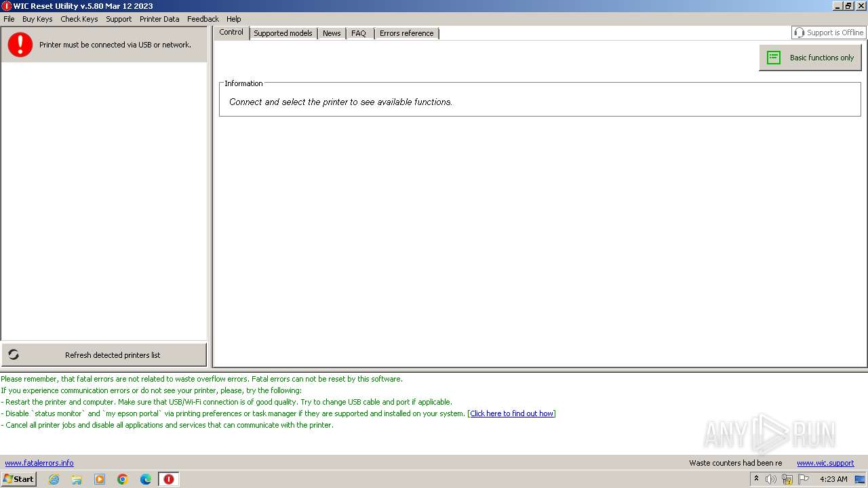Open the Printer Data menu
The image size is (868, 488).
(159, 19)
